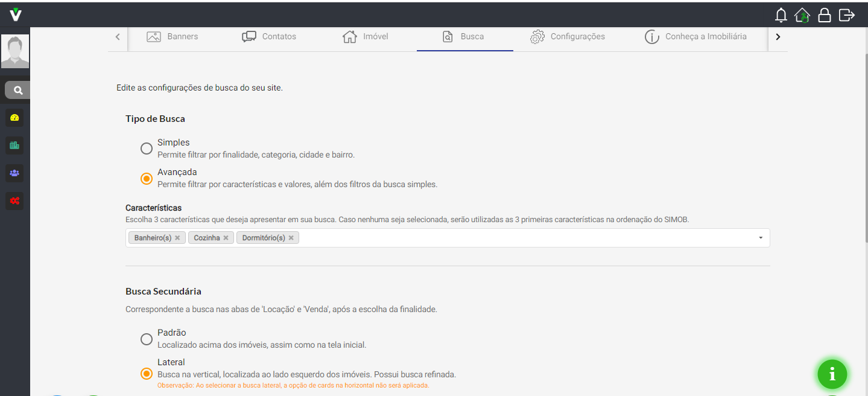Select the Simples search radio button
Viewport: 868px width, 396px height.
[146, 148]
